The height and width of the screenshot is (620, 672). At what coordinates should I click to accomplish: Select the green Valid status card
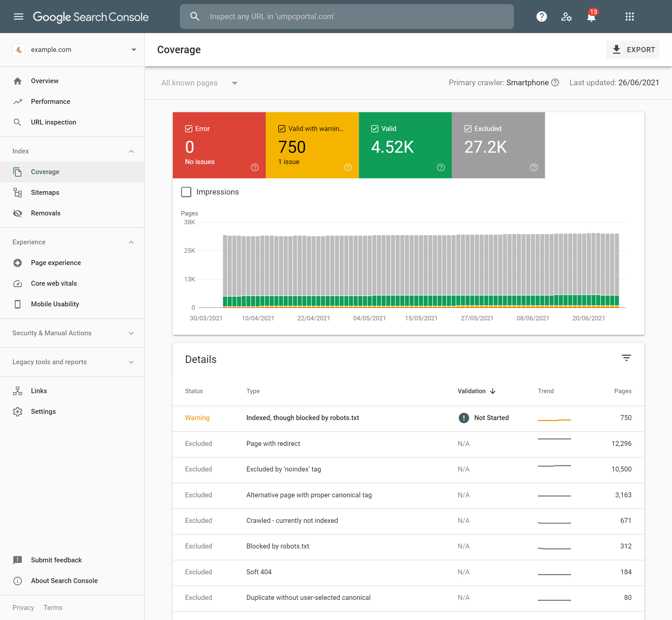(405, 145)
